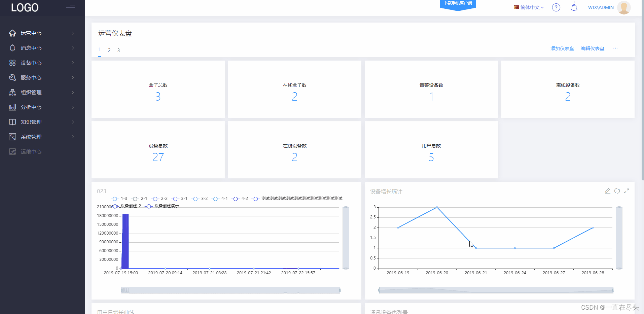Expand the 设备中心 menu chevron
Screen dimensions: 644x314
click(73, 63)
